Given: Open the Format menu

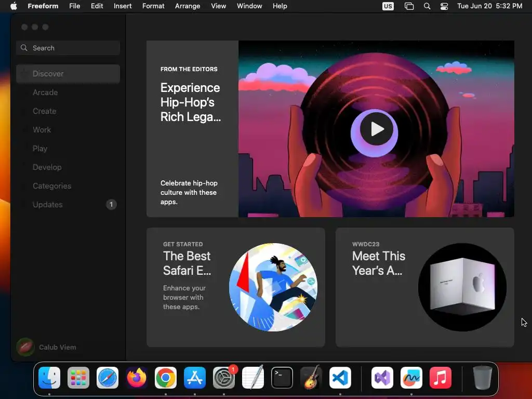Looking at the screenshot, I should point(153,6).
